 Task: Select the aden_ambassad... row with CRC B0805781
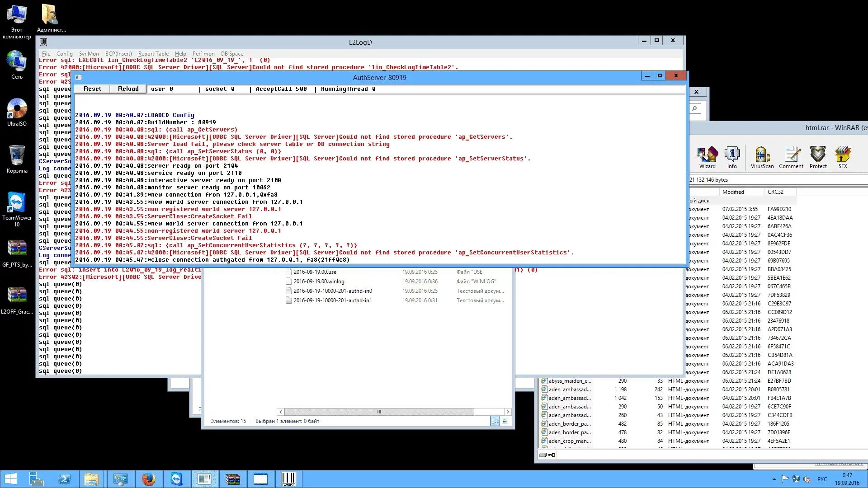(x=667, y=389)
